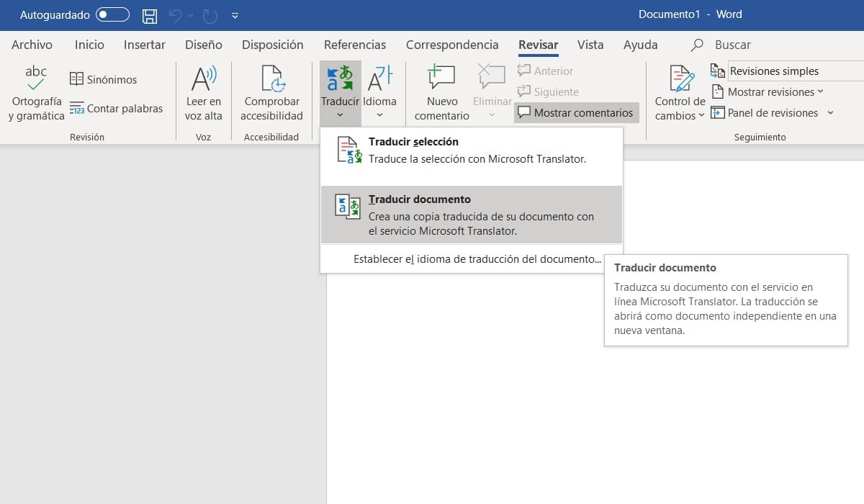Click the Undo arrow icon
This screenshot has width=864, height=504.
(176, 15)
